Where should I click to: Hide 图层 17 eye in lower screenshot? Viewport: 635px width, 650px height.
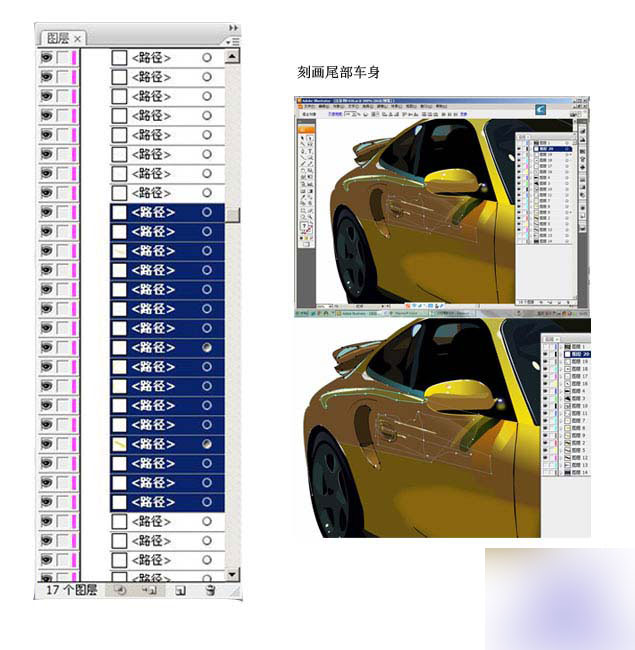[x=545, y=376]
